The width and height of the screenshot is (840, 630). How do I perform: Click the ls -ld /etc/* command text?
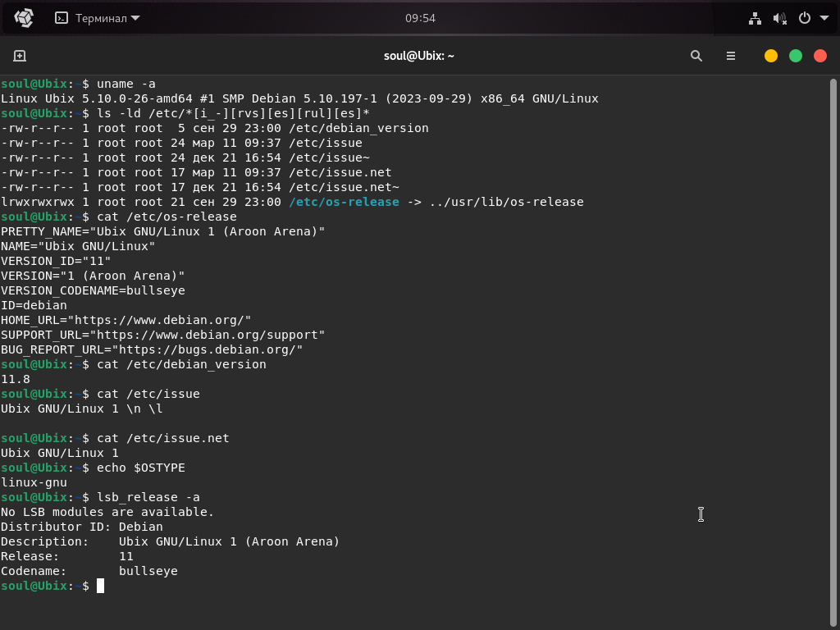coord(233,113)
